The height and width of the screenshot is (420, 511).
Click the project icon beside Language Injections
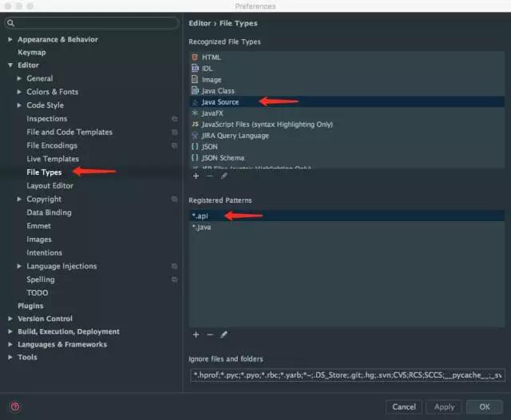coord(175,266)
